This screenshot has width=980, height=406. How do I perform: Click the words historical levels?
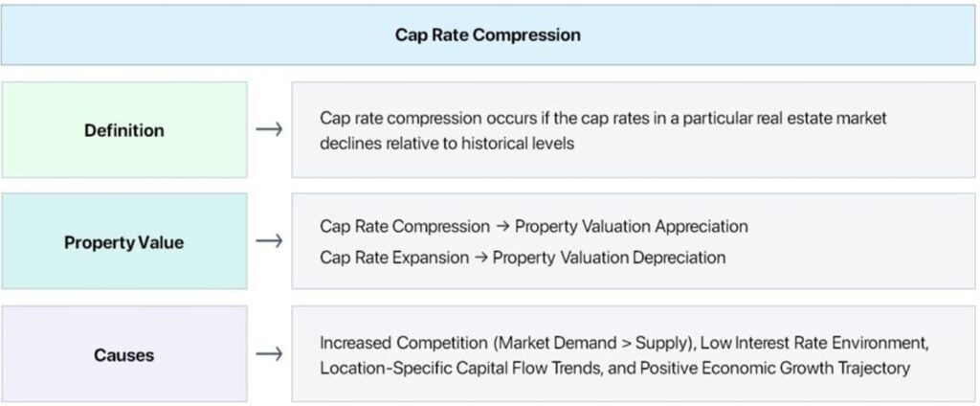[518, 144]
